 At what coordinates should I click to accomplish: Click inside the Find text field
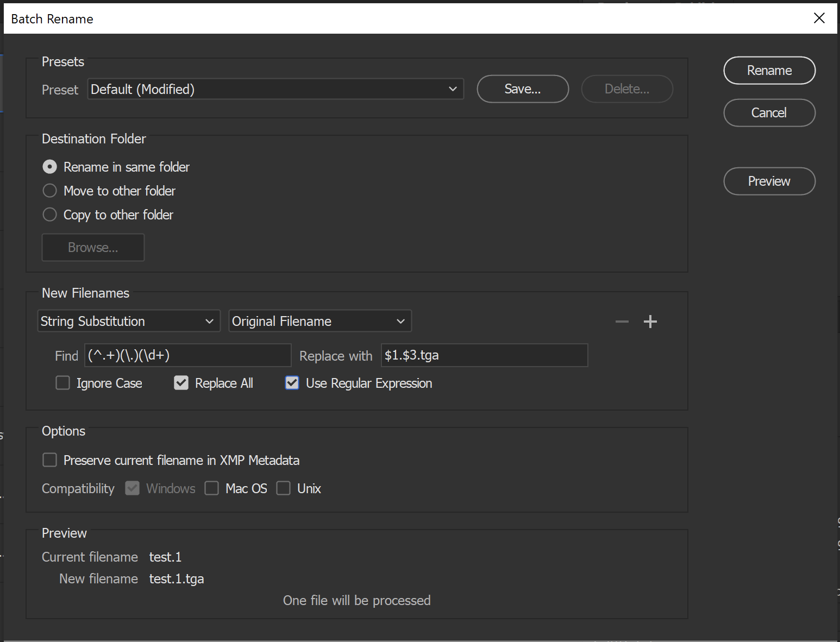187,355
